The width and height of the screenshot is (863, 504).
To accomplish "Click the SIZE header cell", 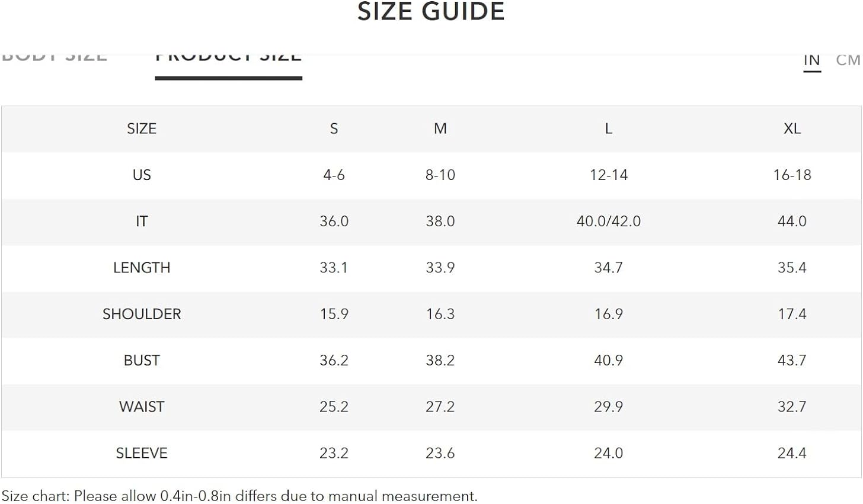I will point(142,129).
